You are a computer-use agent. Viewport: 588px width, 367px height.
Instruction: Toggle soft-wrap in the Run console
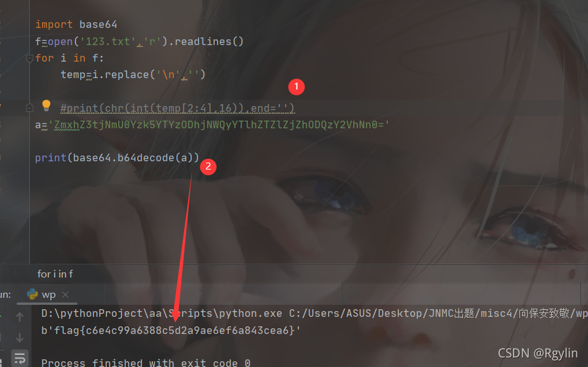click(20, 357)
